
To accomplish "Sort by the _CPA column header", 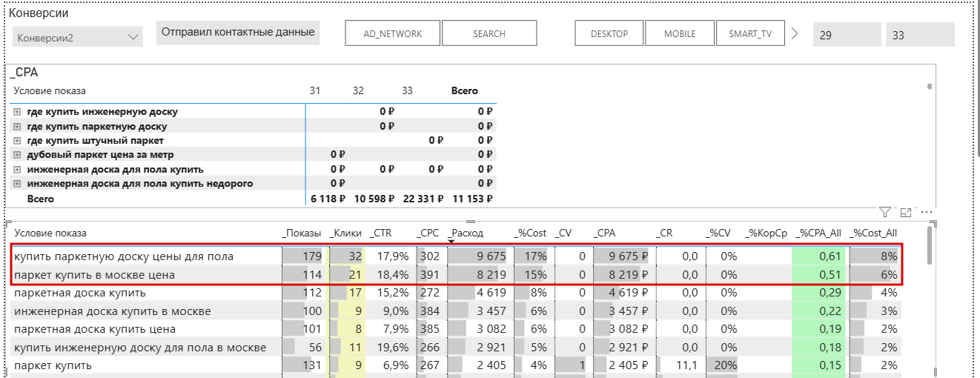I will click(606, 233).
